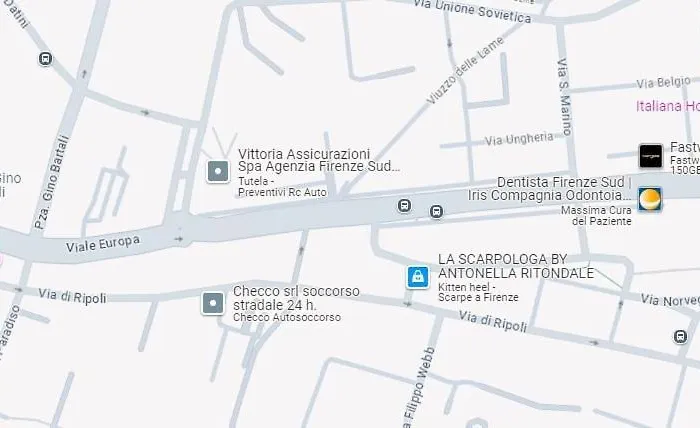The width and height of the screenshot is (700, 428).
Task: Select the Viuzzo delle Lame road label
Action: [465, 71]
